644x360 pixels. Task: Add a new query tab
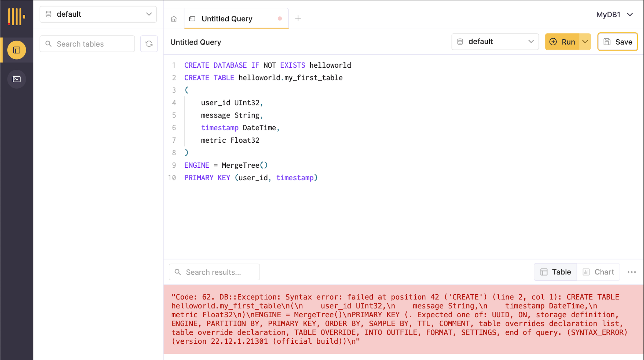click(x=298, y=18)
